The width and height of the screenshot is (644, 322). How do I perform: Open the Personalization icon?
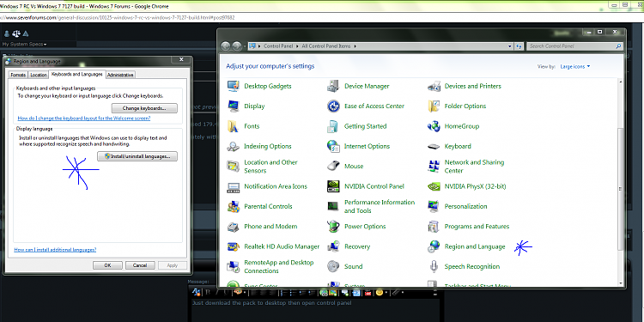[434, 206]
